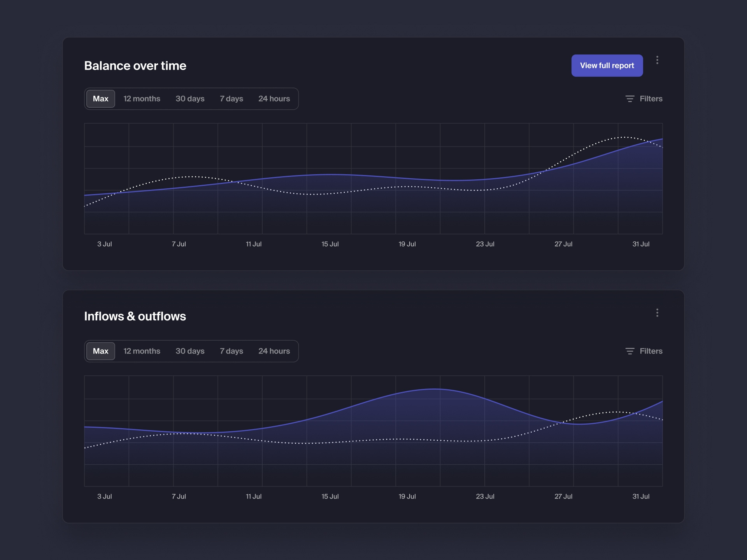Screen dimensions: 747x560
Task: Select 24 hours in Inflows chart
Action: [274, 351]
